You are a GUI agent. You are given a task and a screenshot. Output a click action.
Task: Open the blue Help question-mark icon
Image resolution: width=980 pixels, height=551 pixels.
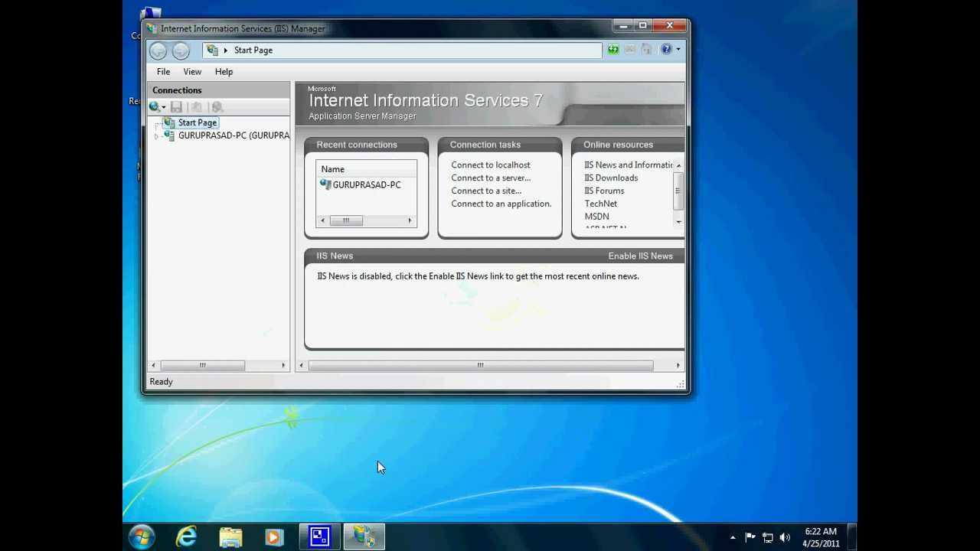[666, 50]
